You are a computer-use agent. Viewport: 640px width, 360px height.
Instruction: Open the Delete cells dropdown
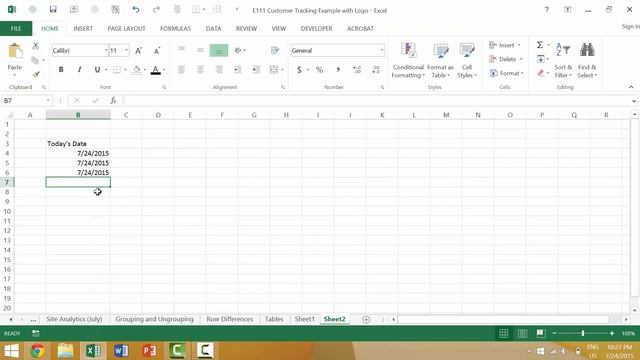click(x=506, y=59)
